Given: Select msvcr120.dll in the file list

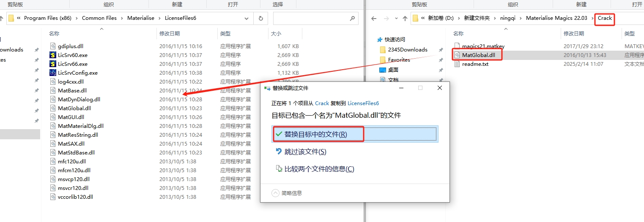Looking at the screenshot, I should click(73, 188).
